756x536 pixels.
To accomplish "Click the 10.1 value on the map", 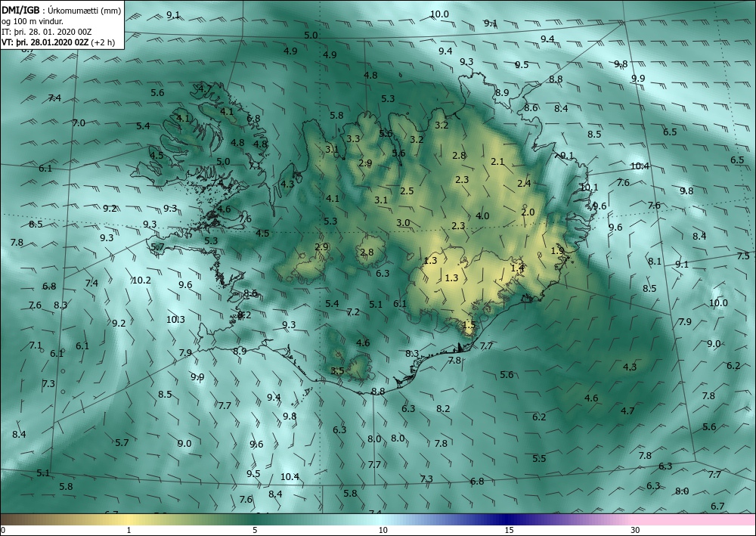I will click(589, 187).
